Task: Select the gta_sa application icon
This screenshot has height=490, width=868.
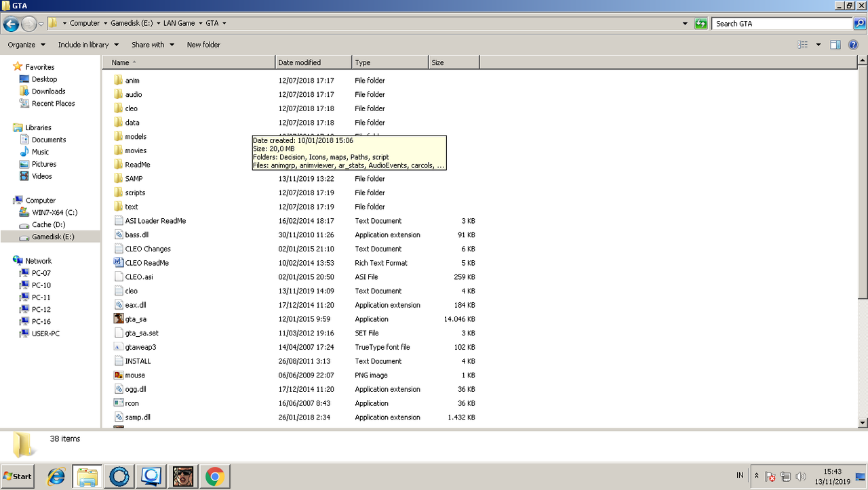Action: (119, 319)
